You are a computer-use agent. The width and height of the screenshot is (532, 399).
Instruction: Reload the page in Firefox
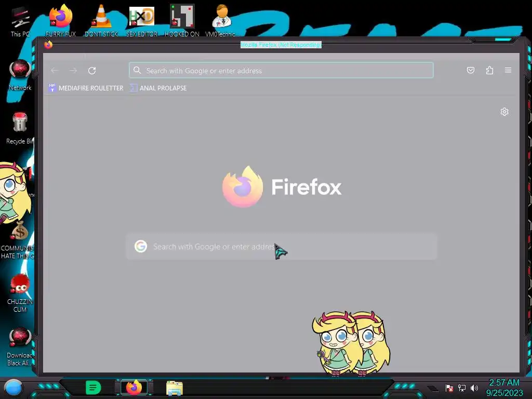tap(92, 71)
